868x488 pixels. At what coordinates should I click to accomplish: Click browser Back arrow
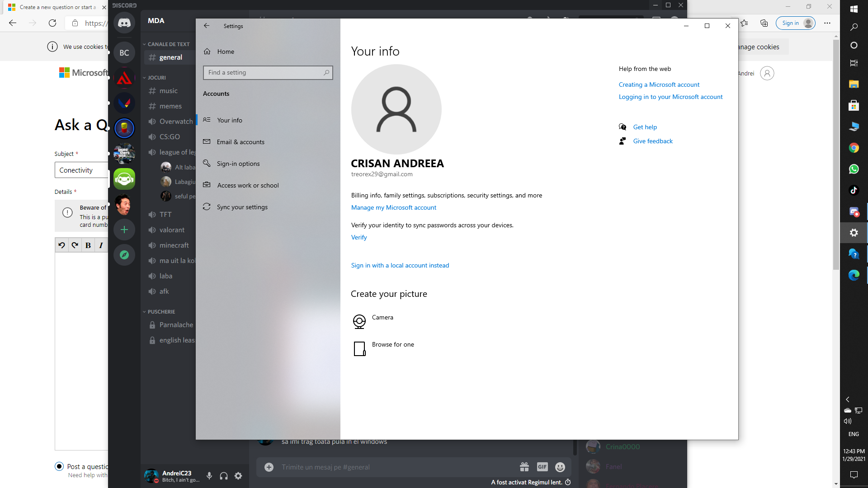pyautogui.click(x=13, y=23)
